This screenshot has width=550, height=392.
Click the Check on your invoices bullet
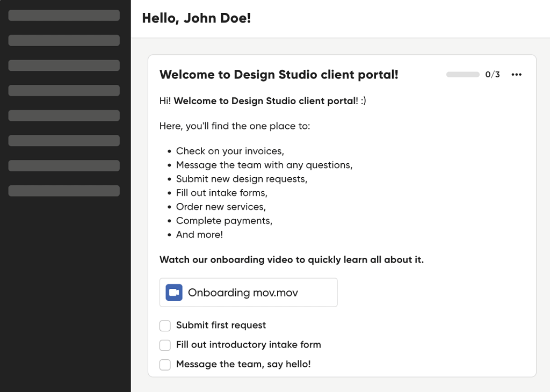[230, 151]
